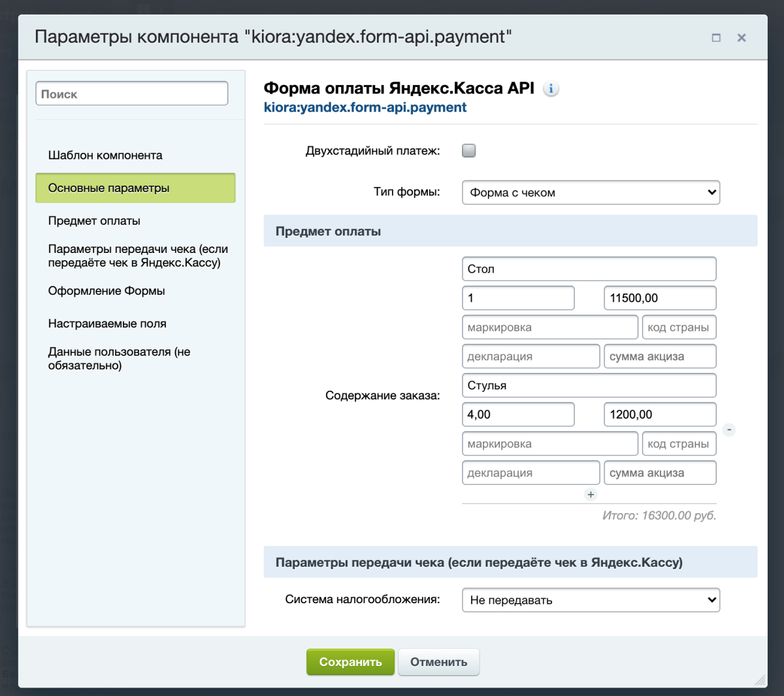Click the info icon beside the form title
784x696 pixels.
[x=551, y=89]
